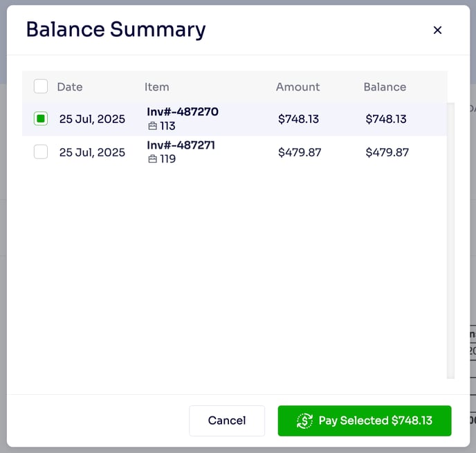Image resolution: width=476 pixels, height=453 pixels.
Task: Click the Amount column header
Action: click(297, 87)
